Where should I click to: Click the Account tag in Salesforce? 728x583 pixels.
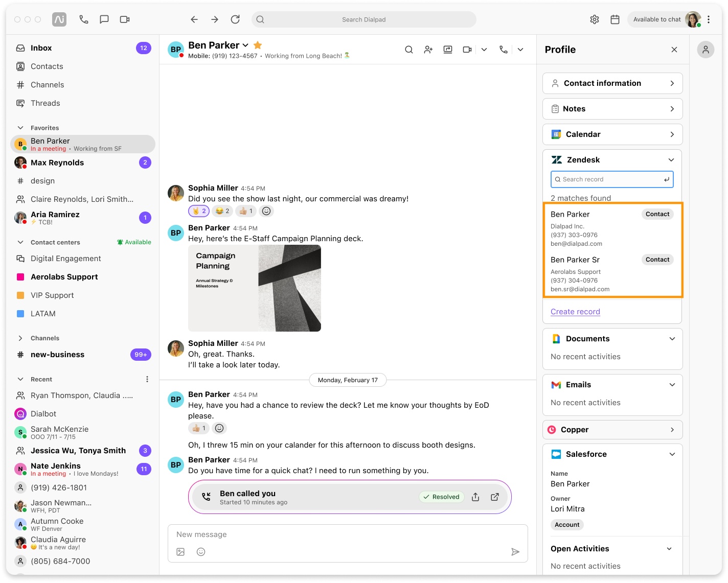(x=567, y=525)
